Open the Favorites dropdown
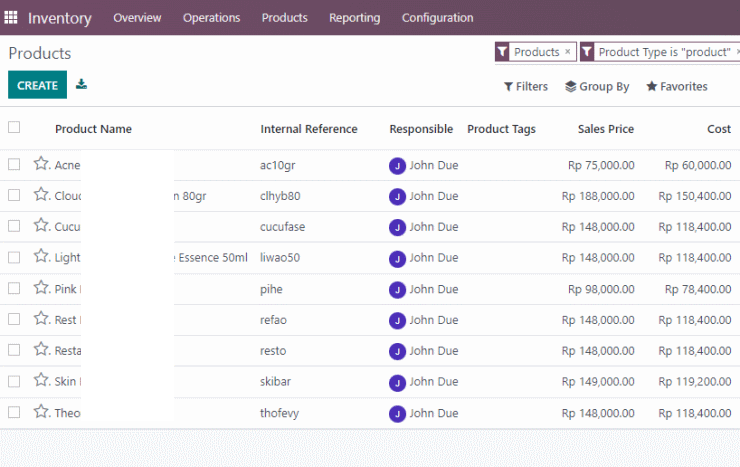Image resolution: width=740 pixels, height=467 pixels. pos(677,86)
